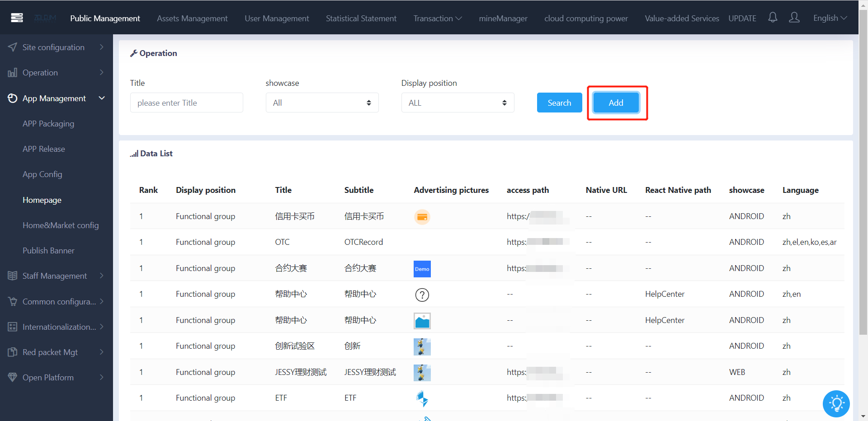Open App Config submenu item
The height and width of the screenshot is (421, 868).
[x=42, y=174]
